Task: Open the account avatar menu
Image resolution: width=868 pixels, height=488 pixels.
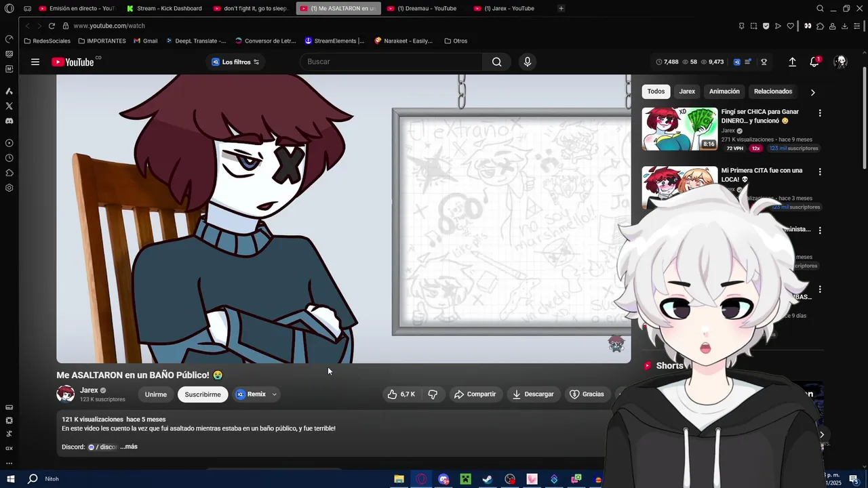Action: pos(841,62)
